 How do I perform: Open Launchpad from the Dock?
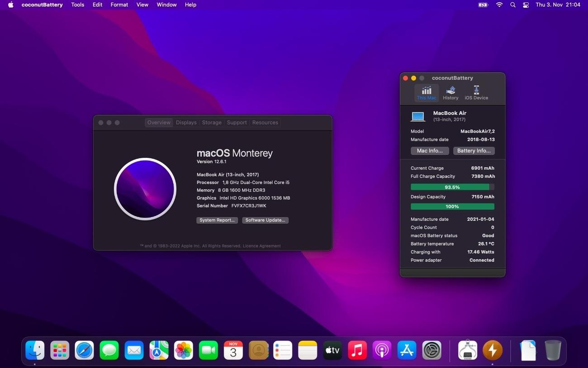tap(60, 350)
